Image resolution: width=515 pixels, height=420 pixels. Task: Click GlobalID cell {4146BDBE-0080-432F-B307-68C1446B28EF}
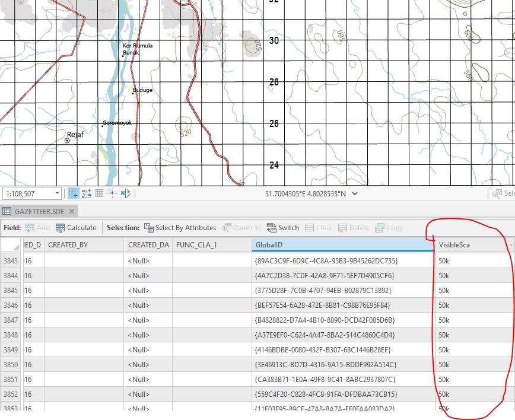(x=343, y=350)
